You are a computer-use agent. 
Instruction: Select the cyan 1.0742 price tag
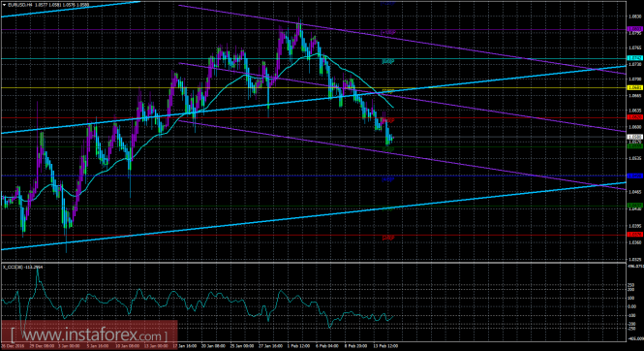pos(635,58)
